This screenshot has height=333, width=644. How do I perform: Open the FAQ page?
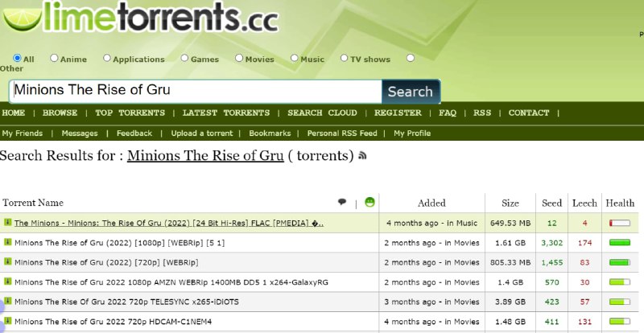448,113
